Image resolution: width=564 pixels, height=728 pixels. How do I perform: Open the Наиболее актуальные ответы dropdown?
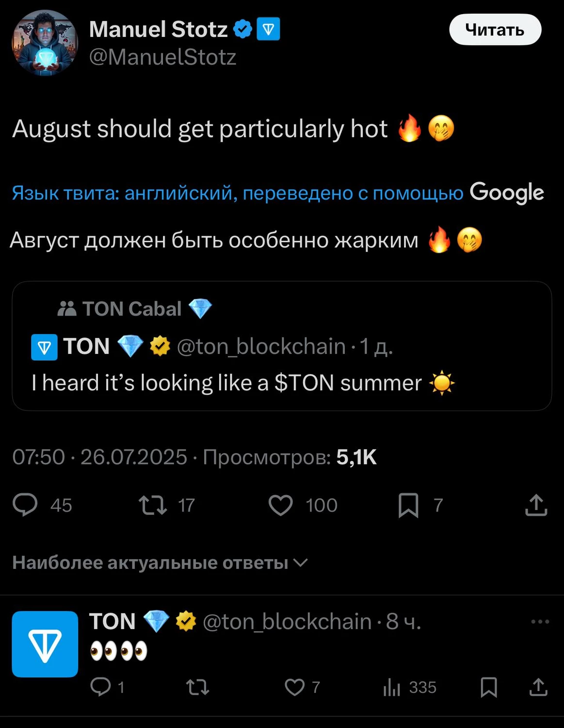click(161, 563)
